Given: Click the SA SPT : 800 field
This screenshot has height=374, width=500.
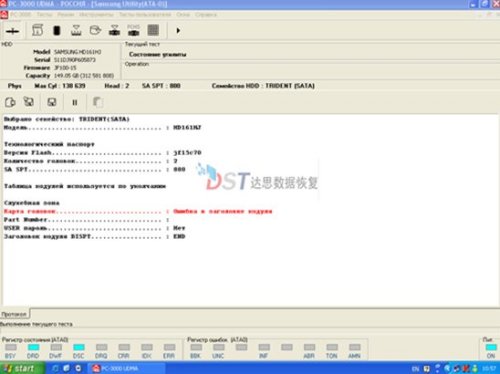Looking at the screenshot, I should (161, 86).
